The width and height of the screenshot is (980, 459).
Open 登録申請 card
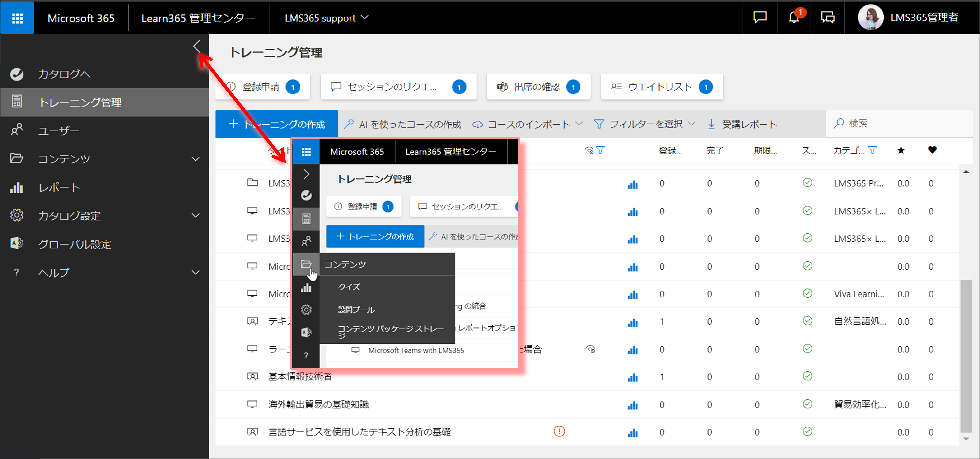coord(263,87)
